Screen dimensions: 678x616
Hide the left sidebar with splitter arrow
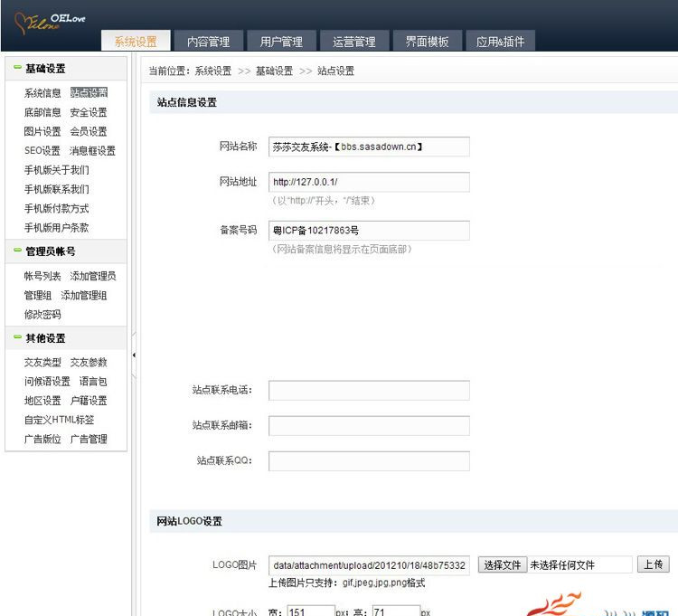(x=134, y=355)
